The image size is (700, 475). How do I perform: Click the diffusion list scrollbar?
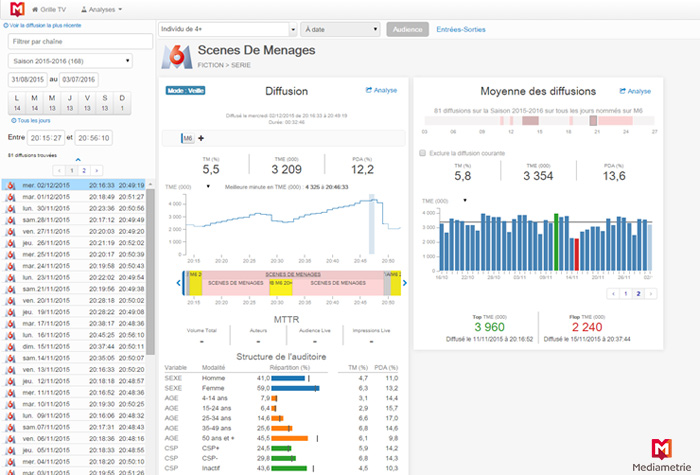pos(150,271)
